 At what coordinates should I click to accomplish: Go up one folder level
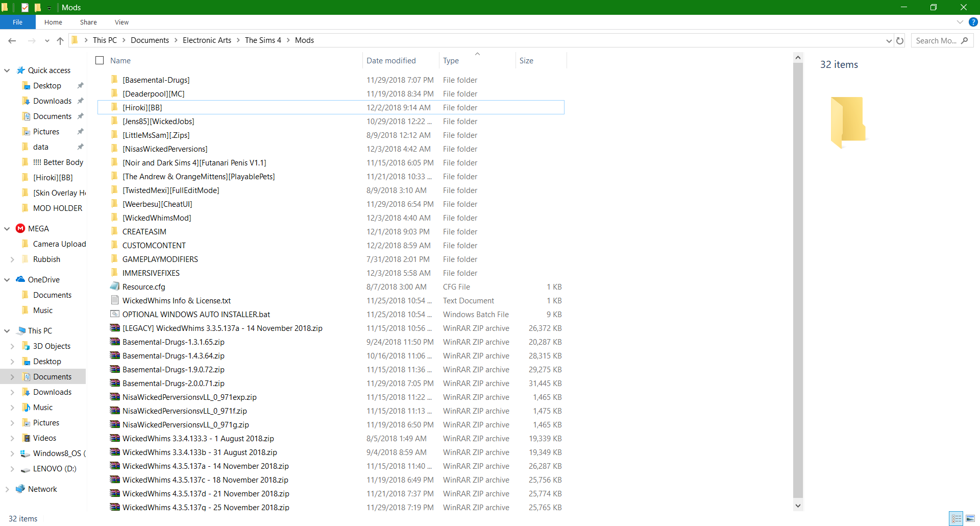point(60,40)
